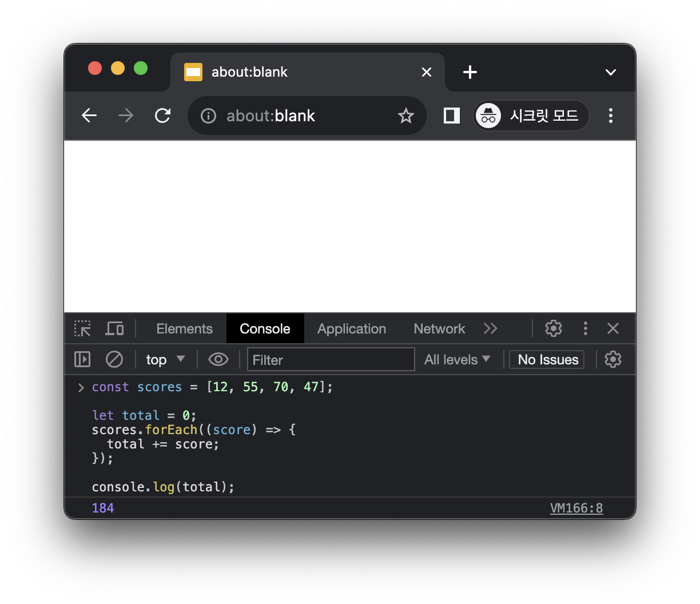Bookmark this page with the star icon
This screenshot has width=700, height=604.
point(406,116)
